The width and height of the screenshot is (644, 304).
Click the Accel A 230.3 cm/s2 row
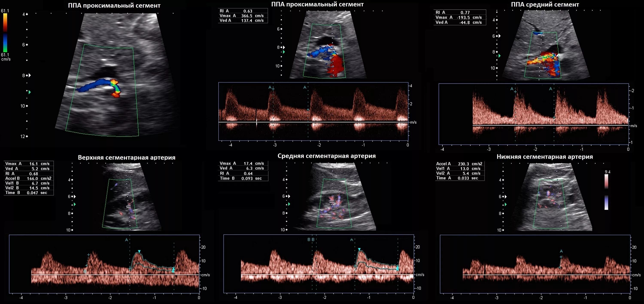coord(460,164)
